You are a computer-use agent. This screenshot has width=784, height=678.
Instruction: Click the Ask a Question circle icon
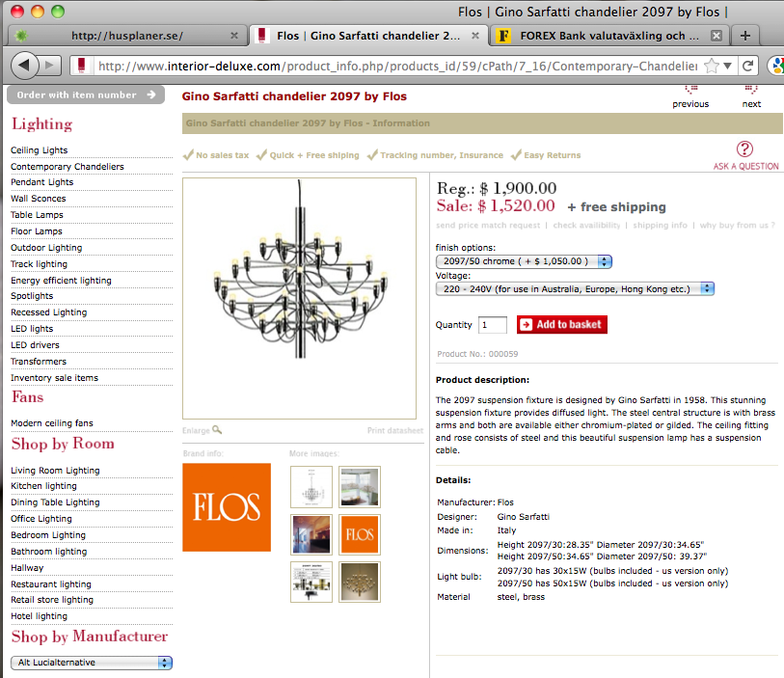tap(744, 149)
